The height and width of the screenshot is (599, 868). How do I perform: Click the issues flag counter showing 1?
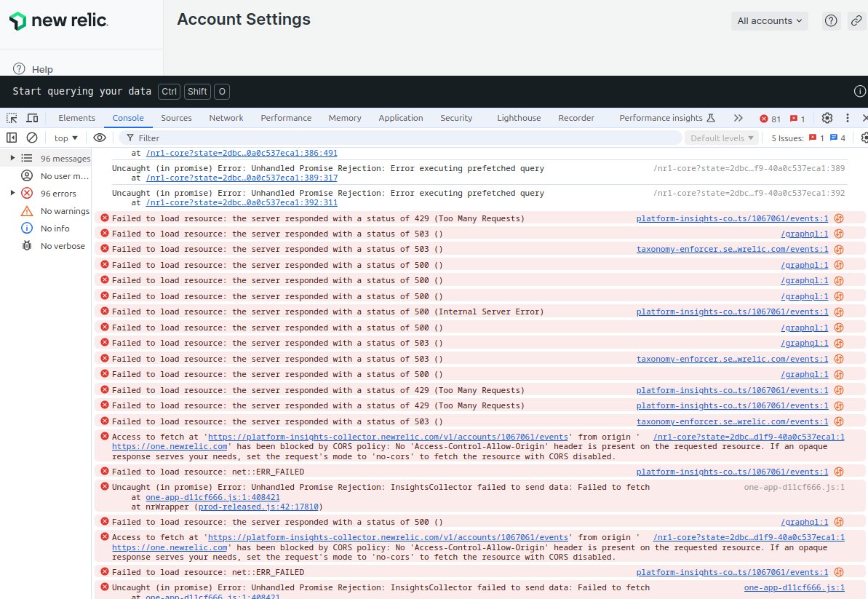797,119
